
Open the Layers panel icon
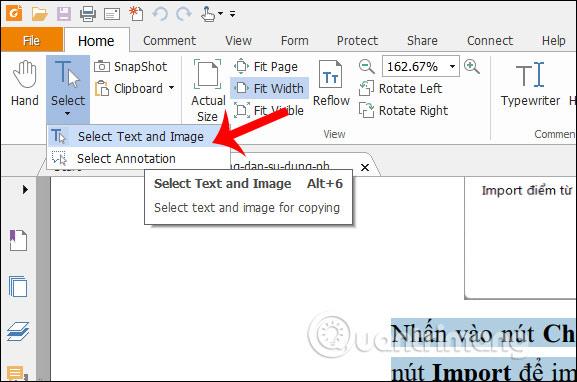coord(18,331)
